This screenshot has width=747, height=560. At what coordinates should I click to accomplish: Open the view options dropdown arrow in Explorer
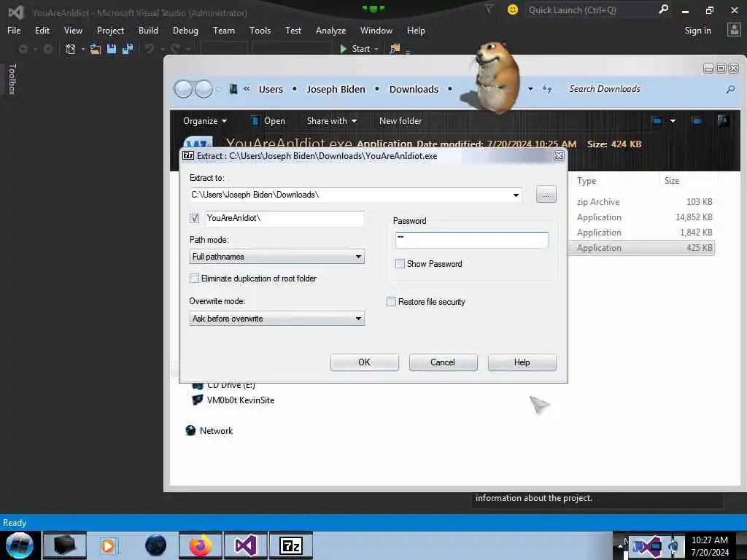pyautogui.click(x=673, y=121)
